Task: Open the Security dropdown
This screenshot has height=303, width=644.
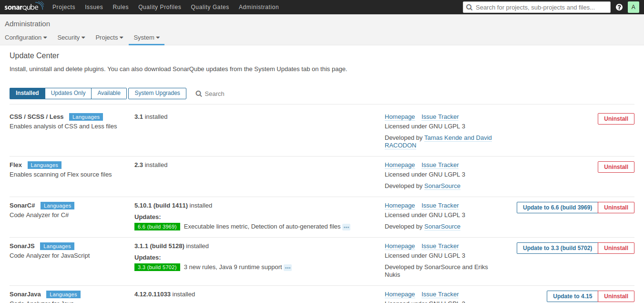Action: [x=71, y=37]
